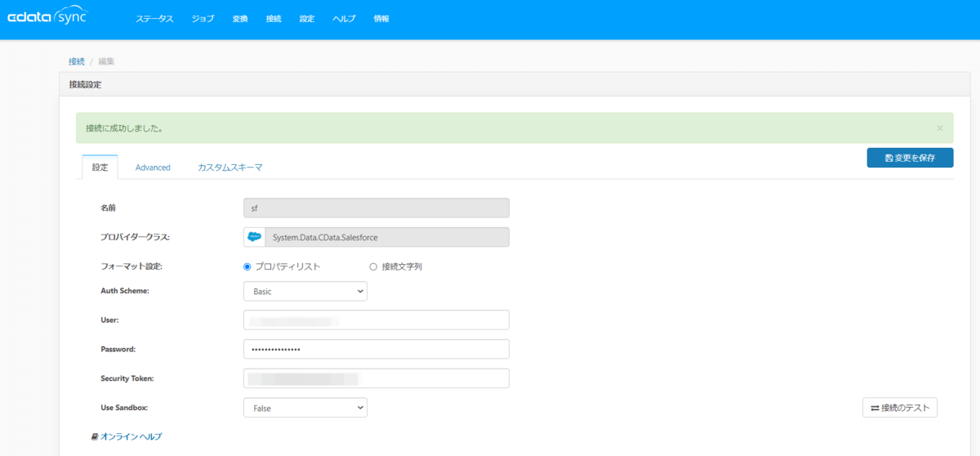Open the ジョブ menu

click(x=203, y=19)
